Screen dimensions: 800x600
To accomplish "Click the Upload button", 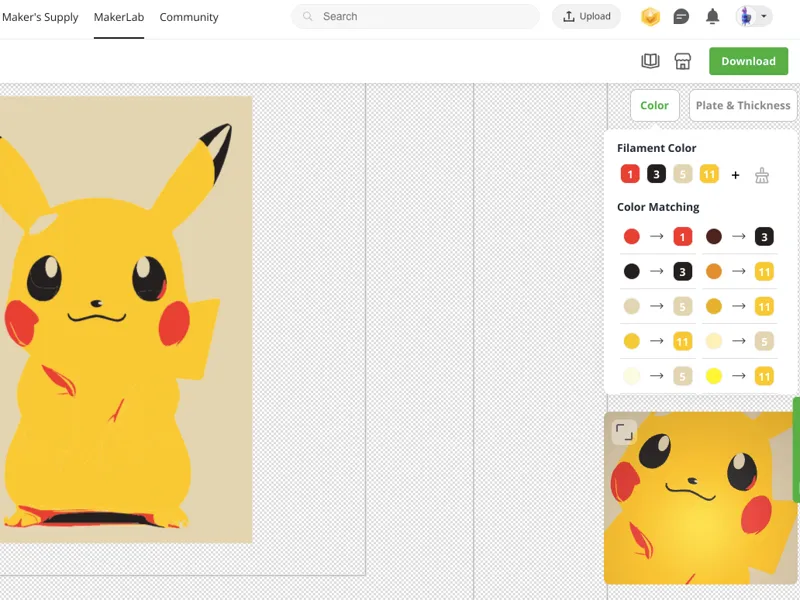I will tap(586, 16).
